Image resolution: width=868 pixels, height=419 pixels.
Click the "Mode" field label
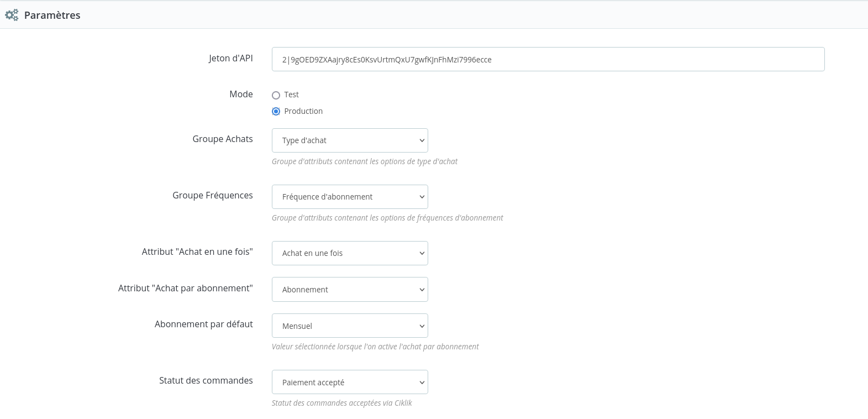[x=241, y=94]
